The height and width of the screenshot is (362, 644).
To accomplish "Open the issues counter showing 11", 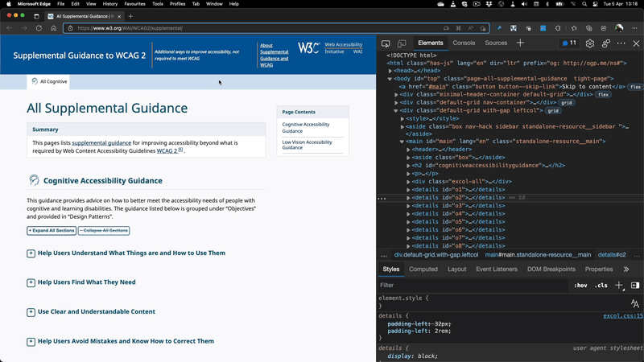I will pos(569,43).
